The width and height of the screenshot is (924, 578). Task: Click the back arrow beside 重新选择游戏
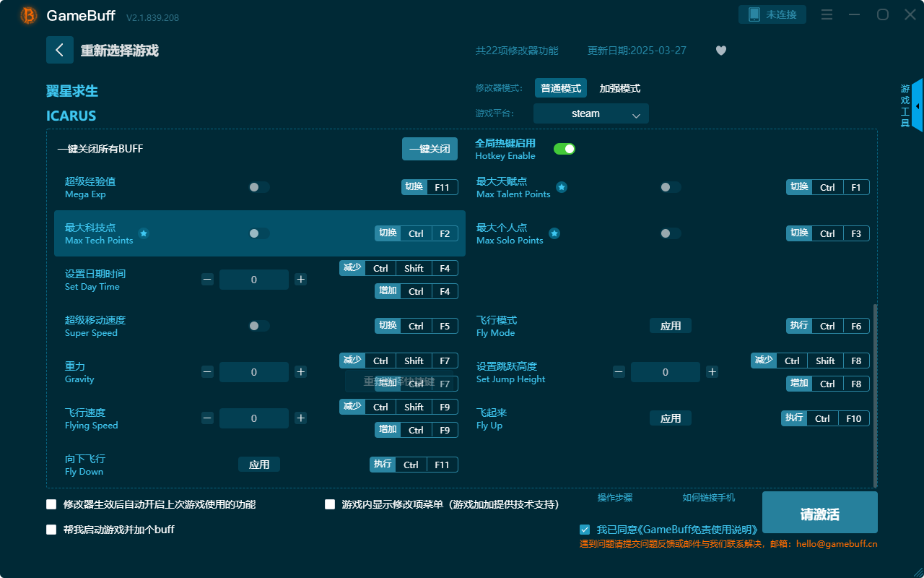(60, 49)
